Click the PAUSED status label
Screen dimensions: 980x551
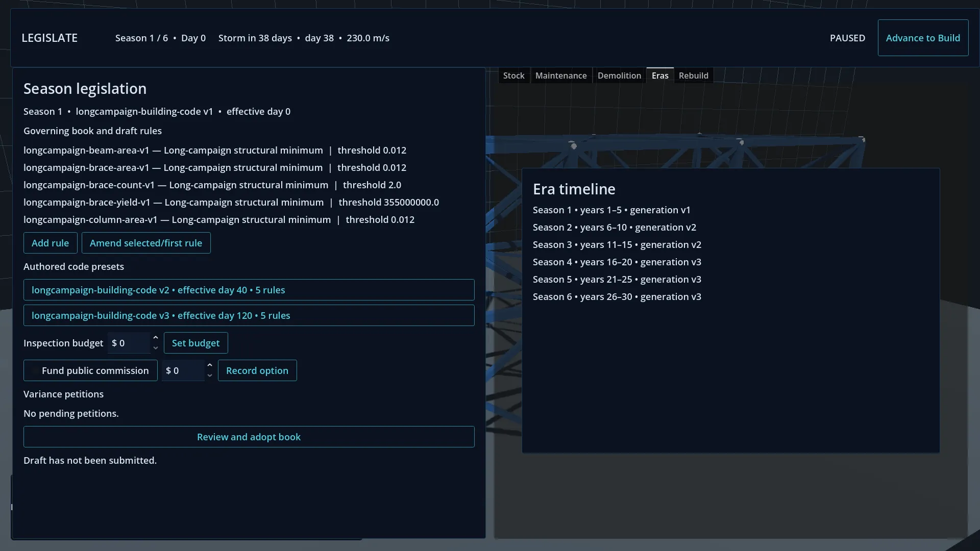847,38
